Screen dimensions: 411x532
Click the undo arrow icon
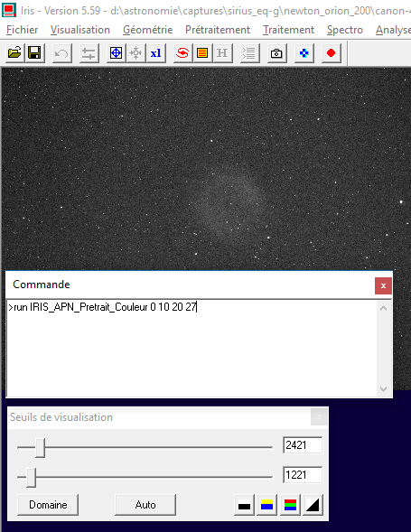click(x=61, y=53)
